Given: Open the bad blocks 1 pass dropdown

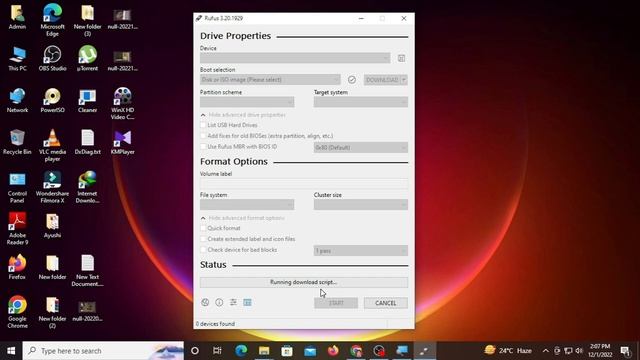Looking at the screenshot, I should [x=360, y=251].
